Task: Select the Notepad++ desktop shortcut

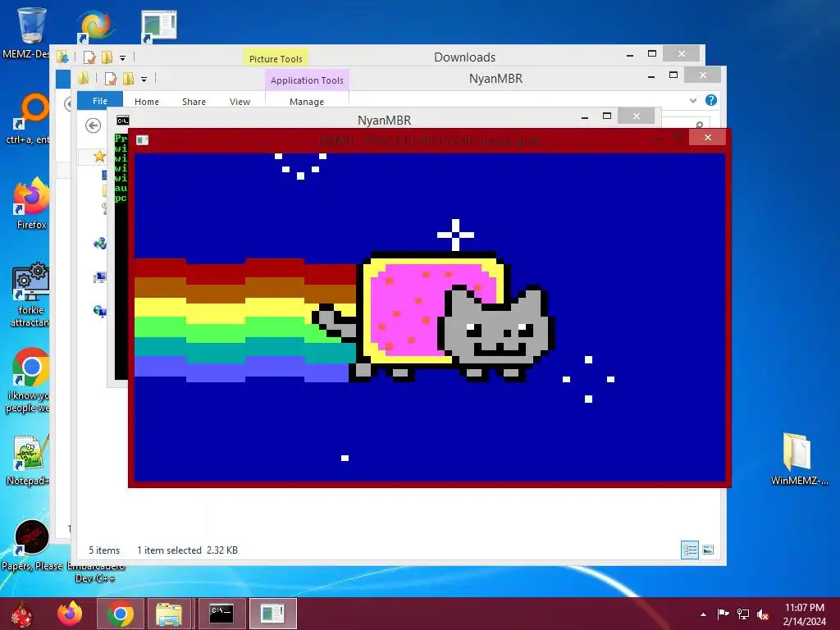Action: click(x=30, y=461)
